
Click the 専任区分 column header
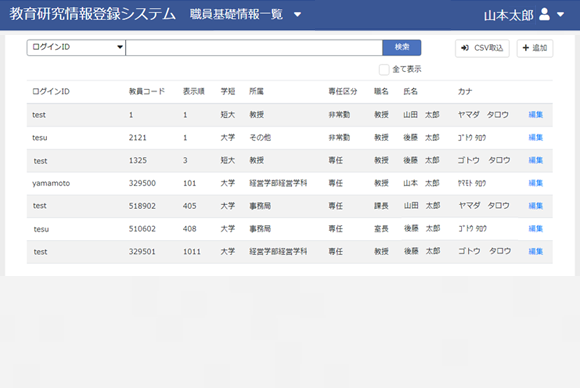[343, 91]
